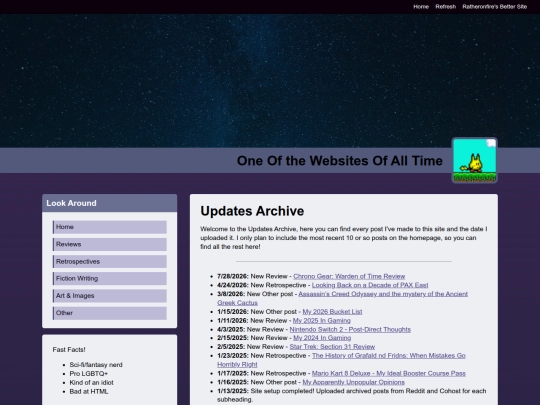The width and height of the screenshot is (540, 405).
Task: Open Ratheronfire's Better Site link
Action: [x=495, y=7]
